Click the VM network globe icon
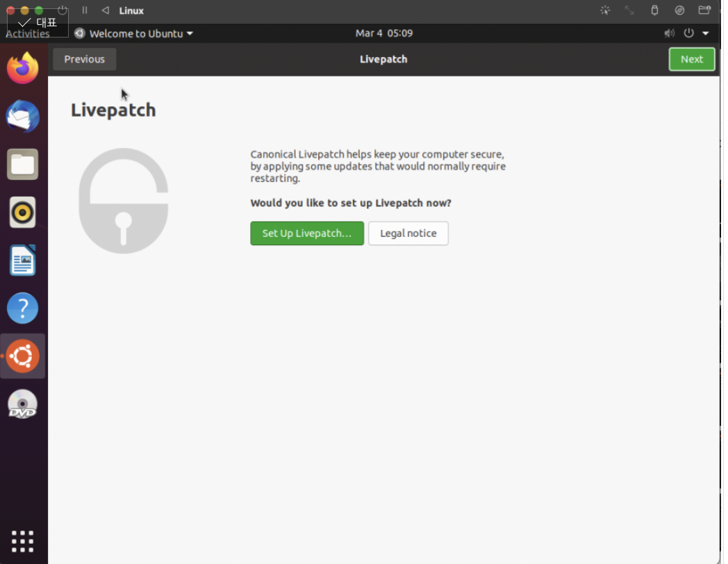728x564 pixels. pyautogui.click(x=679, y=10)
